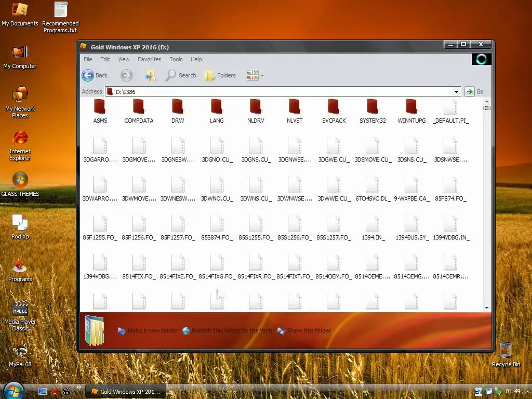Select the 6TO4SVC.DL_ file icon
Image resolution: width=532 pixels, height=399 pixels.
[373, 184]
